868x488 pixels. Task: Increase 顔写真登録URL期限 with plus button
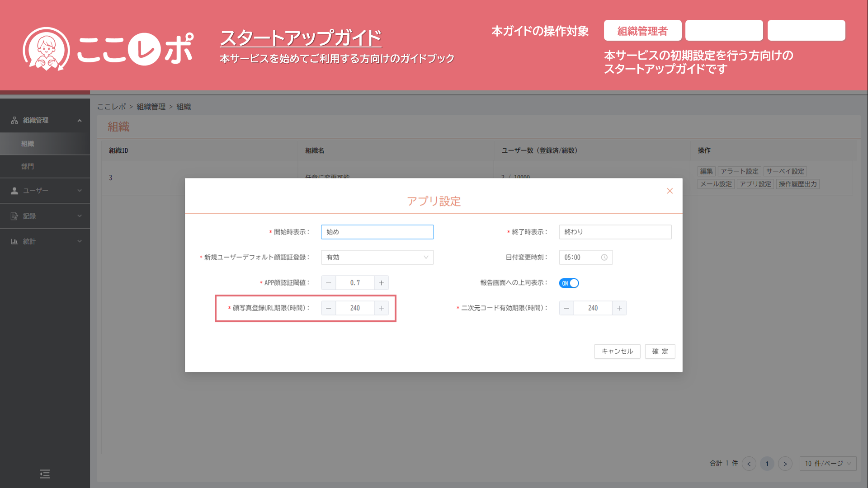click(x=381, y=308)
